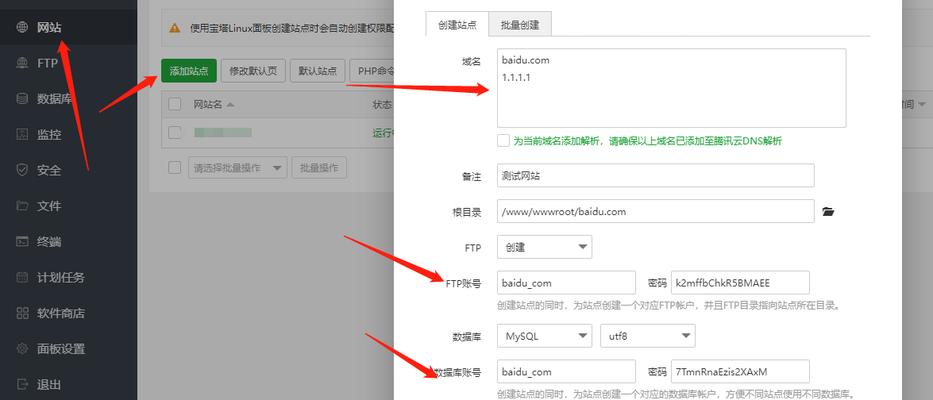Image resolution: width=933 pixels, height=400 pixels.
Task: Click the 根目录 path field
Action: [x=656, y=211]
